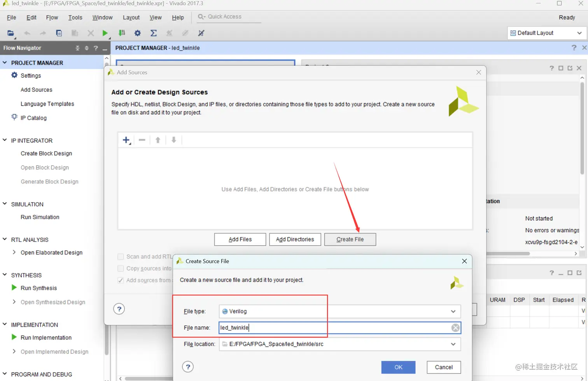The height and width of the screenshot is (381, 588).
Task: Click the Add Files button
Action: (x=240, y=239)
